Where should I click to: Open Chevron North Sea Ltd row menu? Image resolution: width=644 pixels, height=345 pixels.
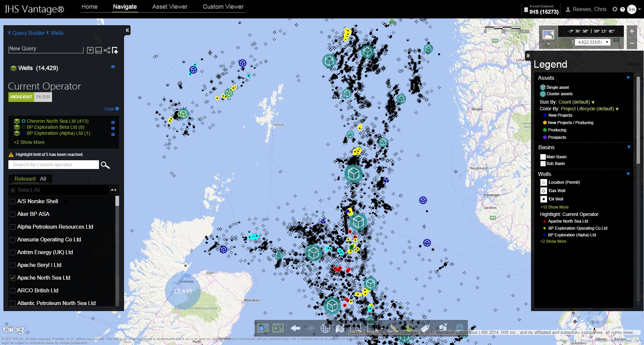coord(113,122)
